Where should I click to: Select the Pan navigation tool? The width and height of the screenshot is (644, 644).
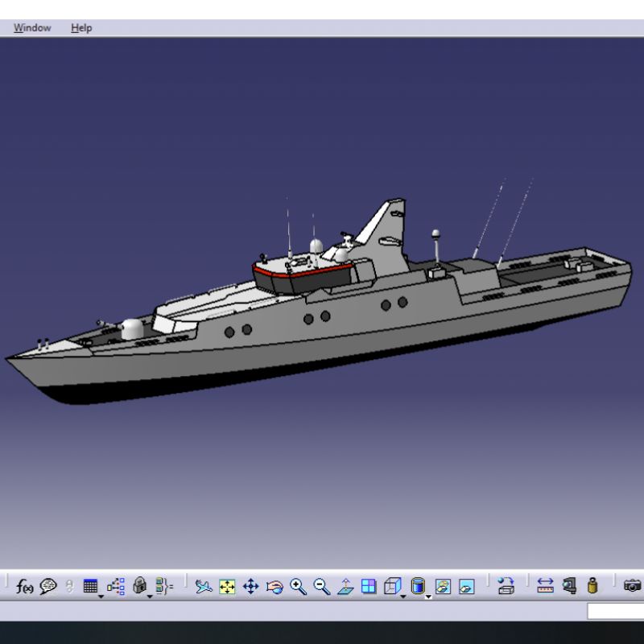click(251, 586)
